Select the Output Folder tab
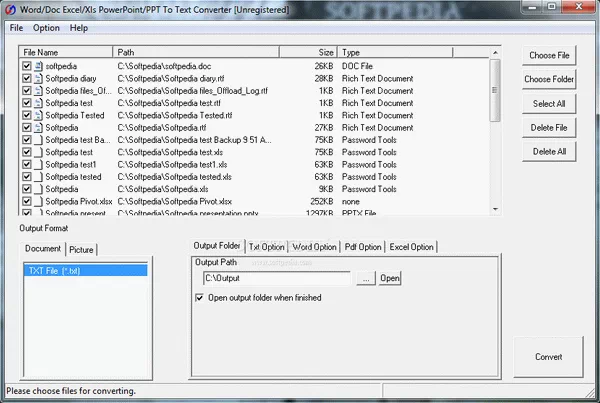600x403 pixels. [x=217, y=246]
